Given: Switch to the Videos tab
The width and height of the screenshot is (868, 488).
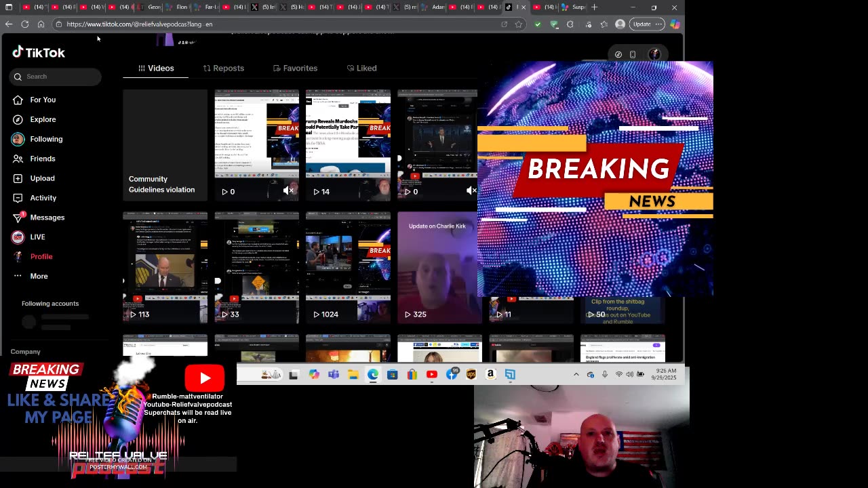Looking at the screenshot, I should (156, 68).
